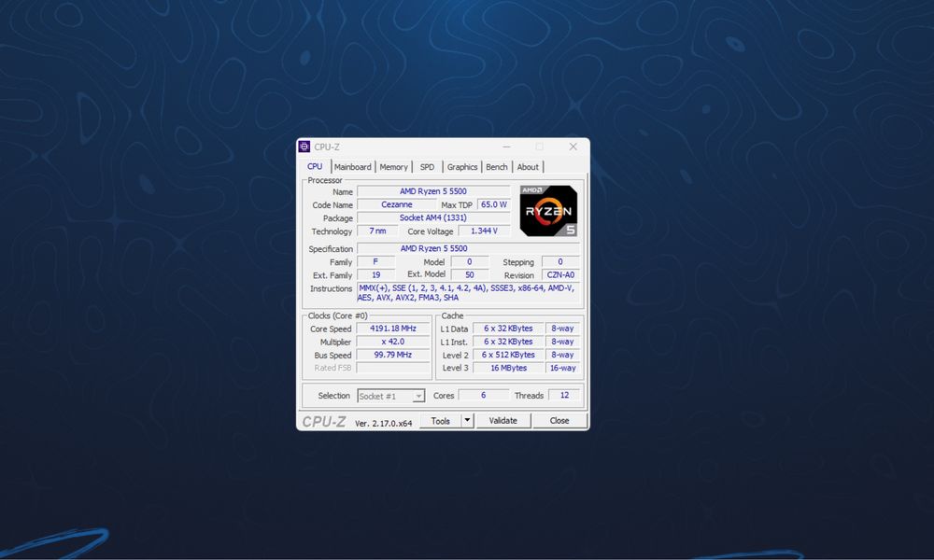The image size is (934, 560).
Task: Click the Core Speed value 4191.18 MHz
Action: [x=393, y=329]
